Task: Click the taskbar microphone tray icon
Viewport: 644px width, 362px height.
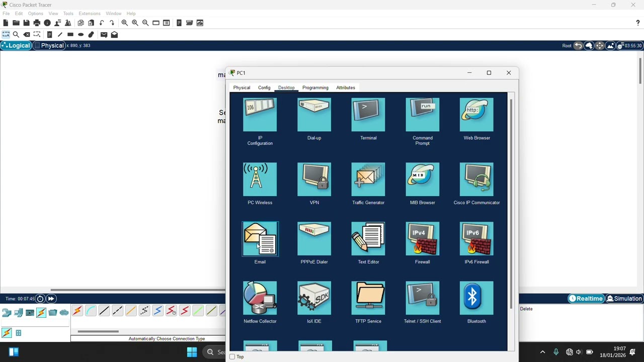Action: pos(556,352)
